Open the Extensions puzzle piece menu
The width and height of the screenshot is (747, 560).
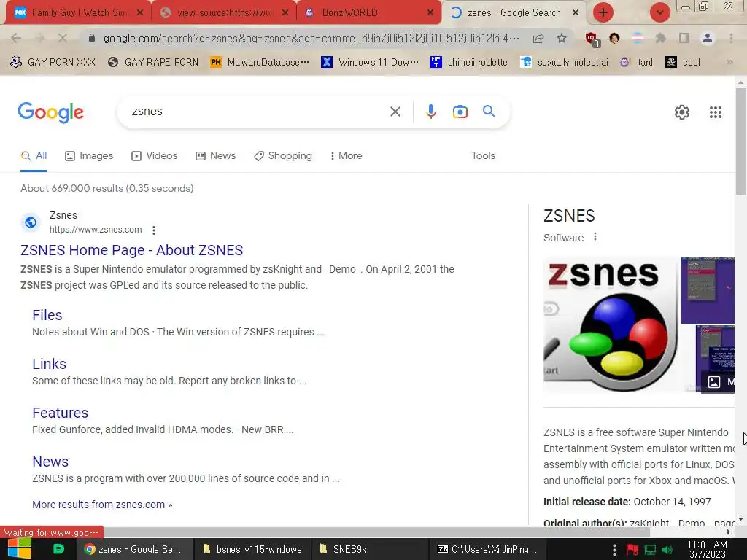[661, 38]
